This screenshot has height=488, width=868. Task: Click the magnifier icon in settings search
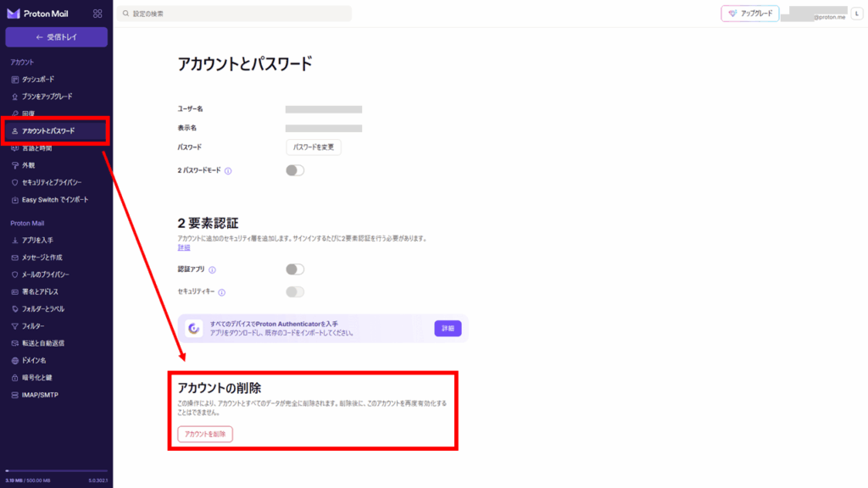click(x=125, y=14)
